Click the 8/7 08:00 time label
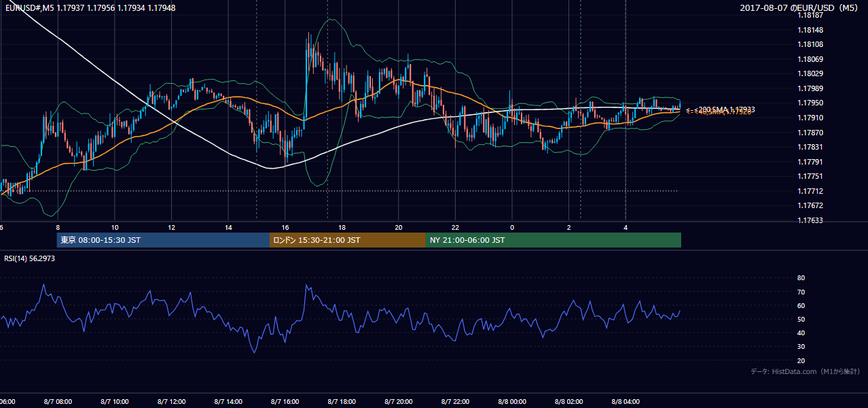Image resolution: width=868 pixels, height=408 pixels. pyautogui.click(x=58, y=401)
